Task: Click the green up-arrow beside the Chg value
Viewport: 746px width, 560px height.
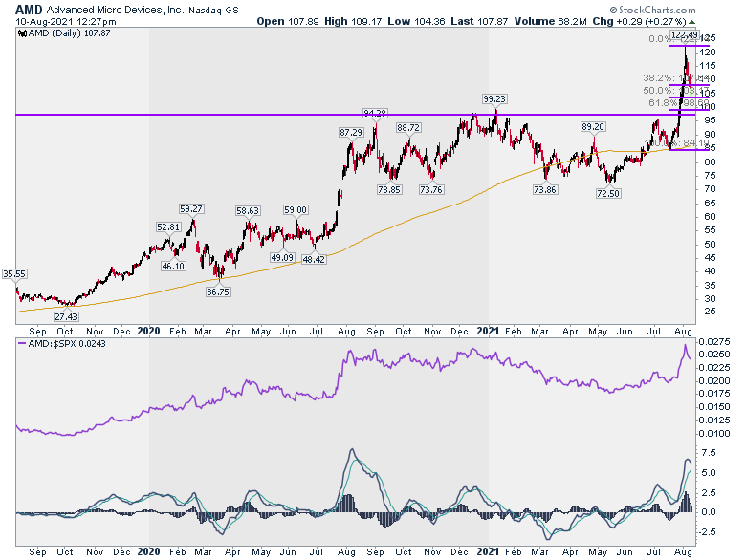Action: 691,22
